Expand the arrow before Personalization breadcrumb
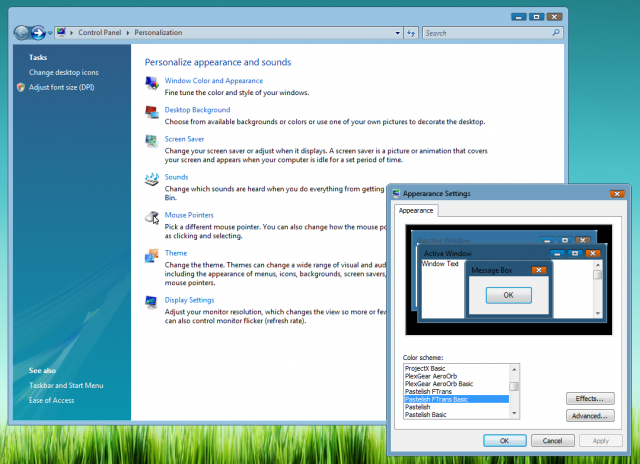This screenshot has width=640, height=464. pyautogui.click(x=128, y=33)
